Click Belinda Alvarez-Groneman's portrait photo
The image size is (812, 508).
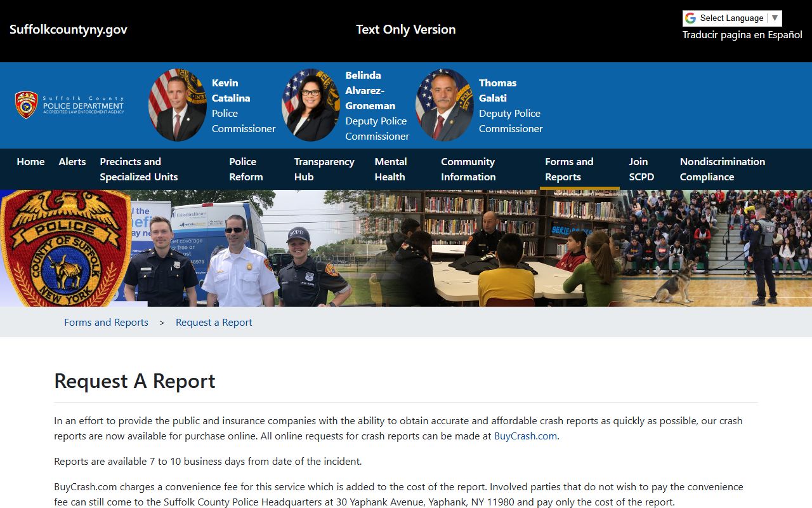coord(311,105)
